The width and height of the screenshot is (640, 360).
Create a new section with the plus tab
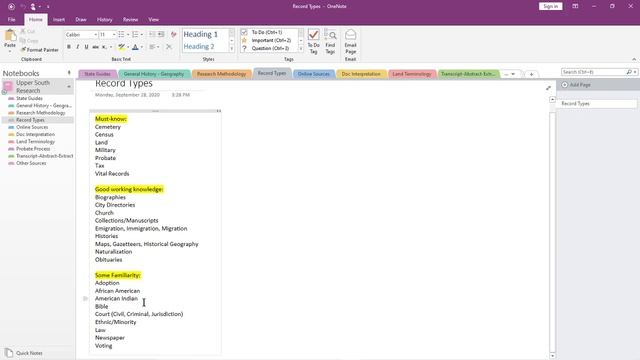(531, 74)
